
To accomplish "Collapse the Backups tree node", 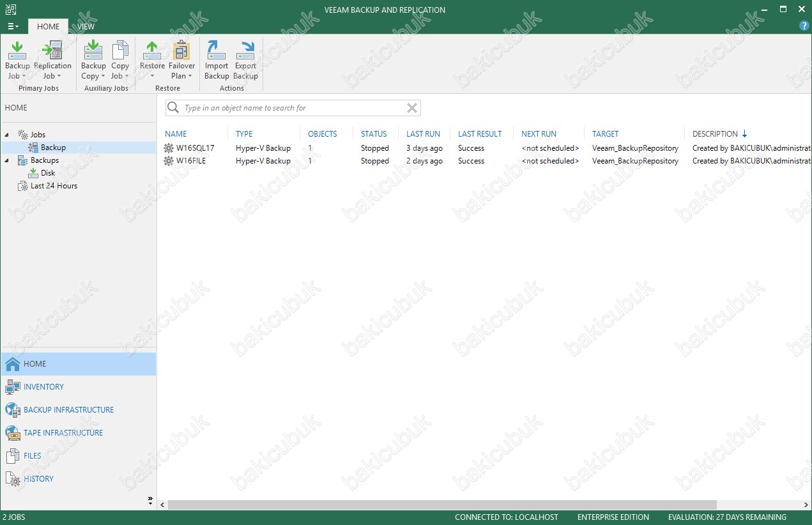I will (7, 160).
